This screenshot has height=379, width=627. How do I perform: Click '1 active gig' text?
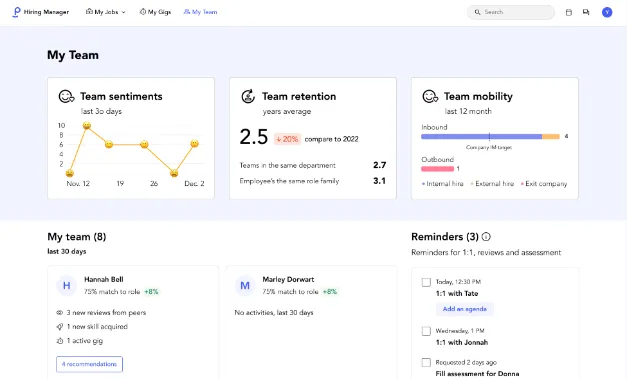point(85,341)
